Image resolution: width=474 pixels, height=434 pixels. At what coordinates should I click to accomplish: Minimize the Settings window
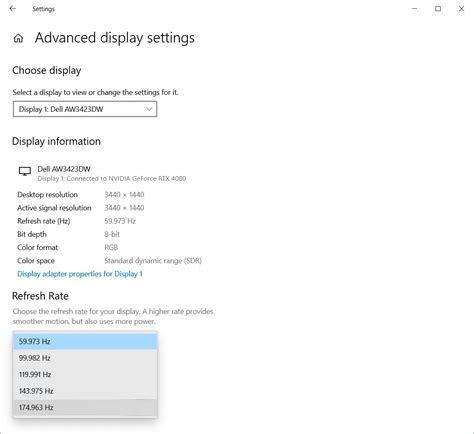tap(415, 9)
